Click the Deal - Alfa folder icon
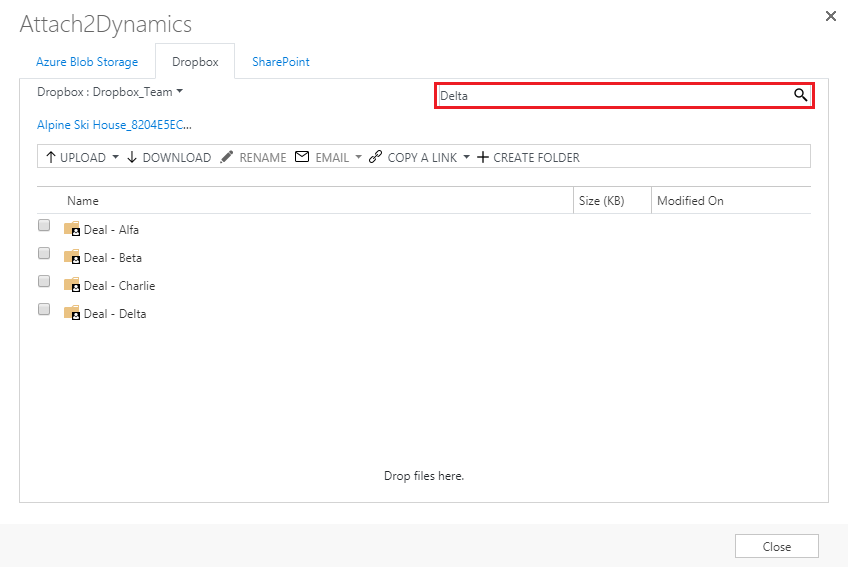Image resolution: width=848 pixels, height=567 pixels. click(x=72, y=229)
